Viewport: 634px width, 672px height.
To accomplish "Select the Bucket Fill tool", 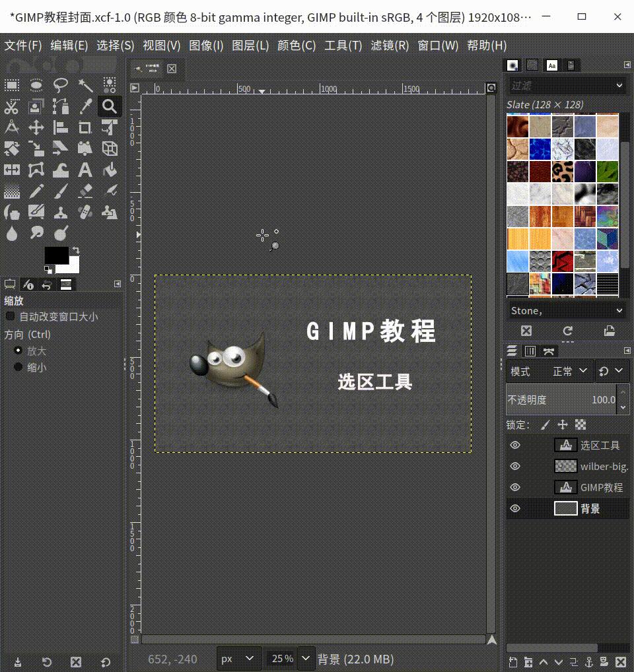I will point(109,170).
